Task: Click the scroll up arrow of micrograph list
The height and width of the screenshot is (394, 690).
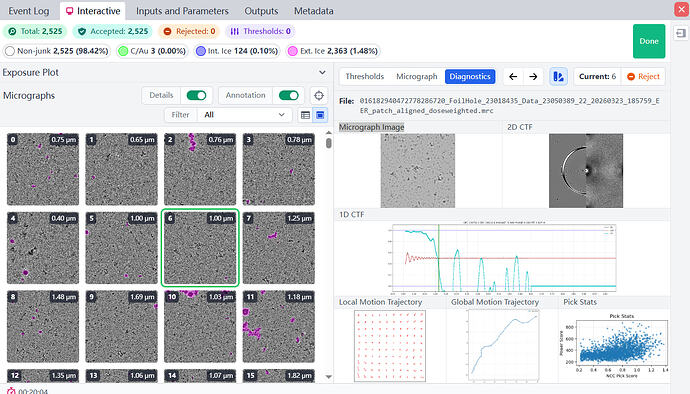Action: tap(329, 133)
